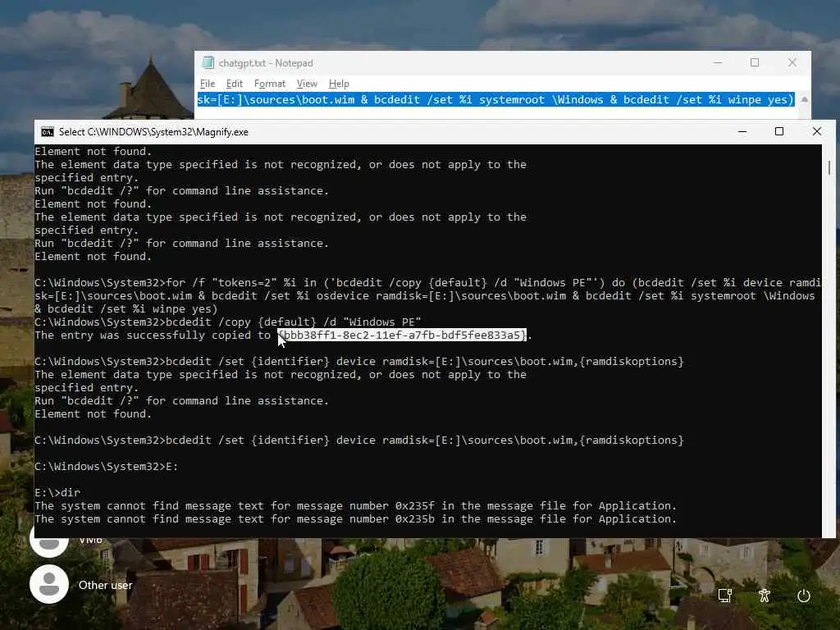
Task: Click 'The entry was successfully copied to' text
Action: (153, 336)
